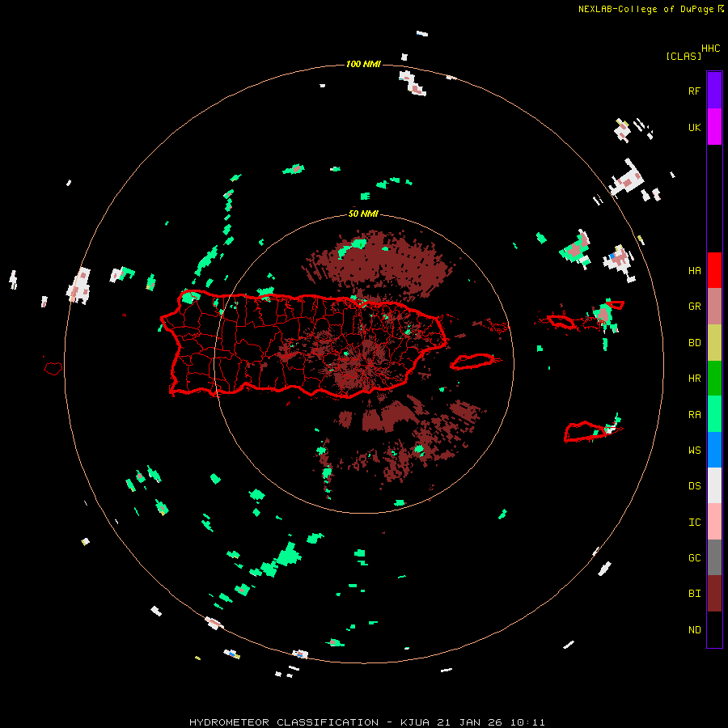This screenshot has height=728, width=728.
Task: Click the HA red legend swatch
Action: (x=714, y=270)
